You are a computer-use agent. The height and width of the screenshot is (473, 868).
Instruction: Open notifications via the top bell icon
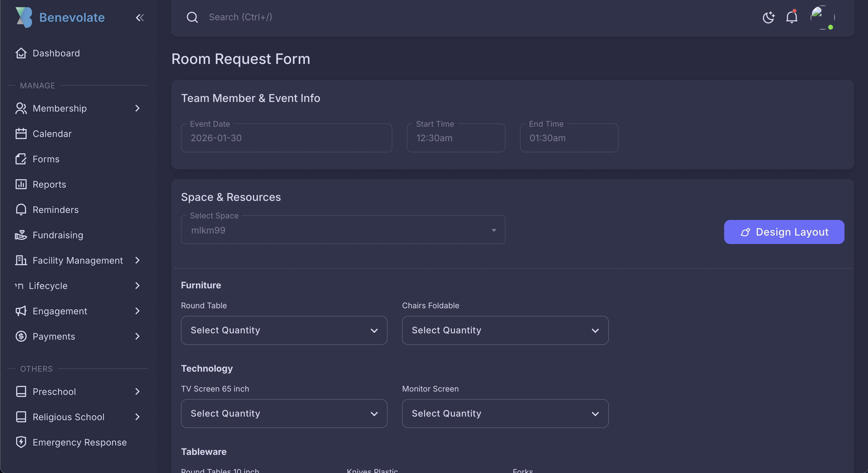[x=791, y=17]
